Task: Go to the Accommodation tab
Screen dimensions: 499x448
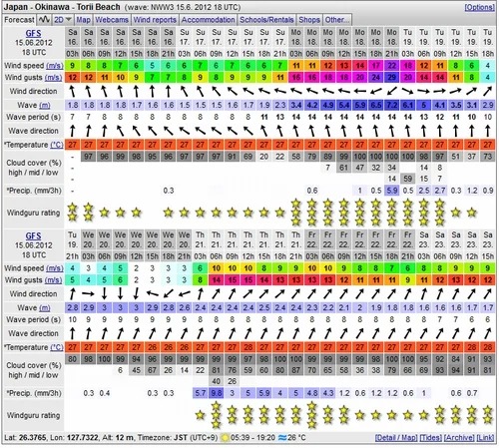Action: click(x=208, y=20)
